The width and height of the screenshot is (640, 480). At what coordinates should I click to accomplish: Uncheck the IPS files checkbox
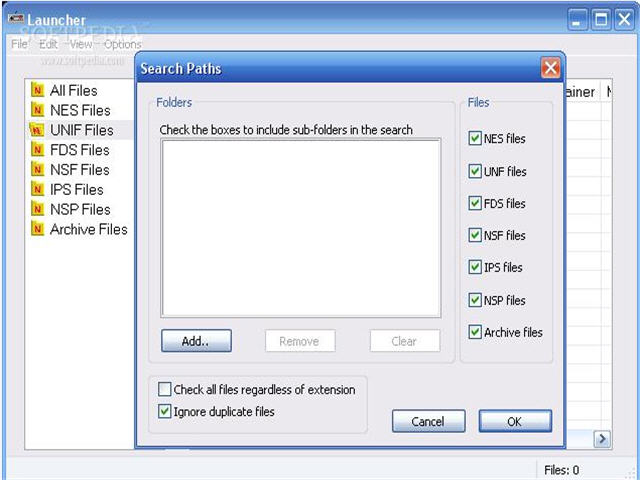point(475,267)
